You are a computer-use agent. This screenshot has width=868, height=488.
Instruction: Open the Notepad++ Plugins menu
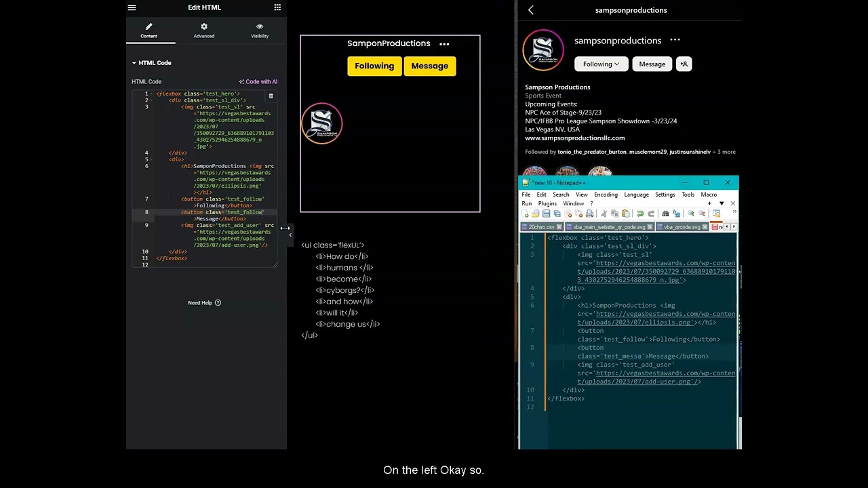tap(547, 203)
